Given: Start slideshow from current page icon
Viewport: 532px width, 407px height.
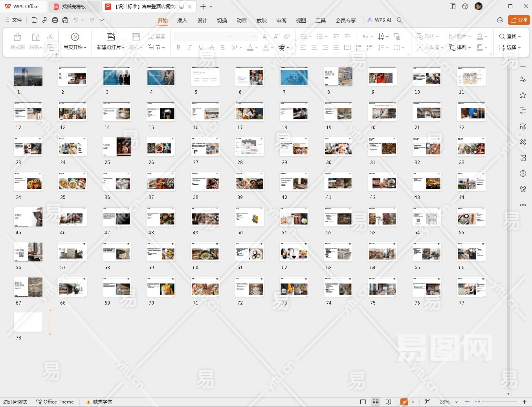Looking at the screenshot, I should (75, 37).
